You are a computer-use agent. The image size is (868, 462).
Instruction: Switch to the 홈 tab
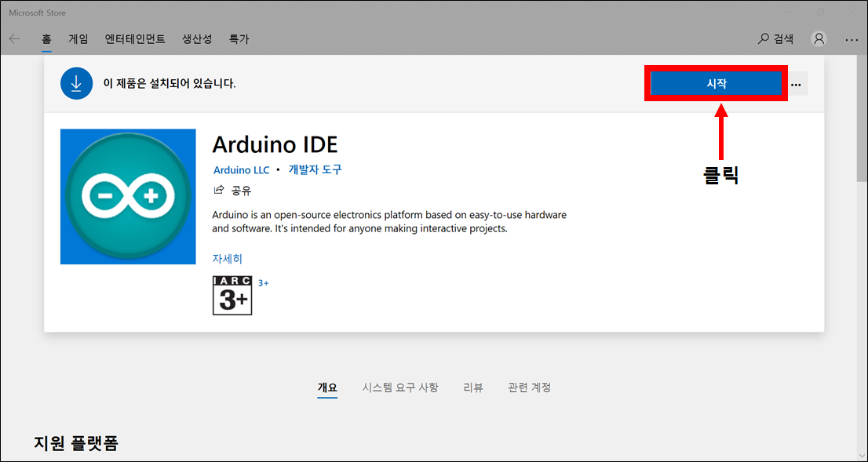[x=46, y=39]
